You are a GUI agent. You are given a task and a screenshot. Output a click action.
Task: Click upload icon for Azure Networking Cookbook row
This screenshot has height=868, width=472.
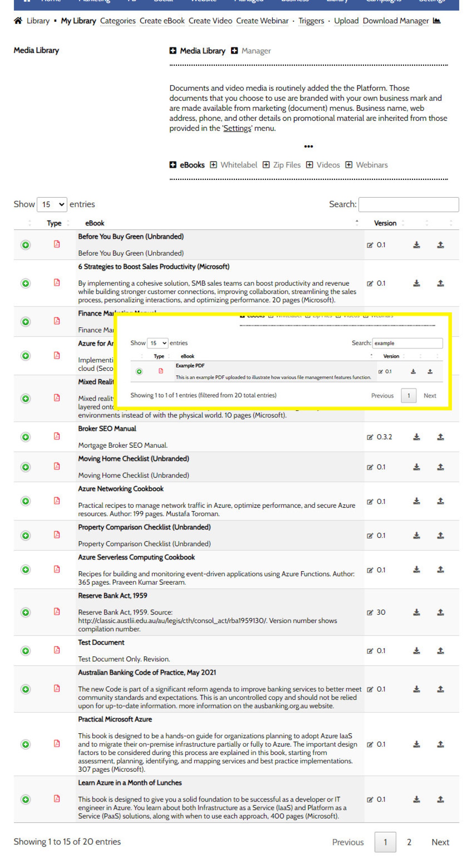440,501
